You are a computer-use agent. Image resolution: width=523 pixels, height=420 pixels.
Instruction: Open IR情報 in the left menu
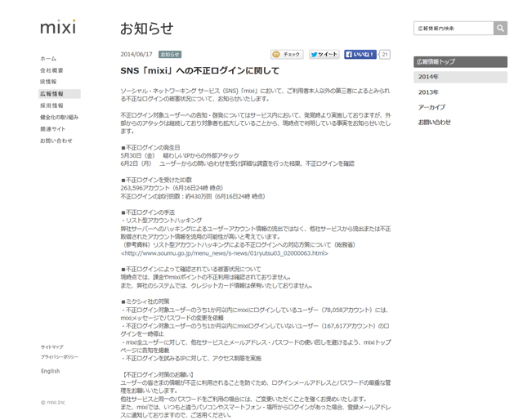pos(48,82)
